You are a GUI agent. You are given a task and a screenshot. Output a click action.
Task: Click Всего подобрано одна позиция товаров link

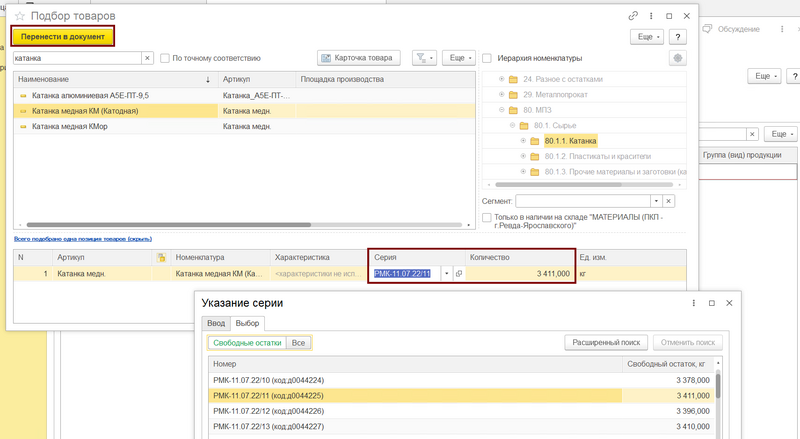(83, 239)
